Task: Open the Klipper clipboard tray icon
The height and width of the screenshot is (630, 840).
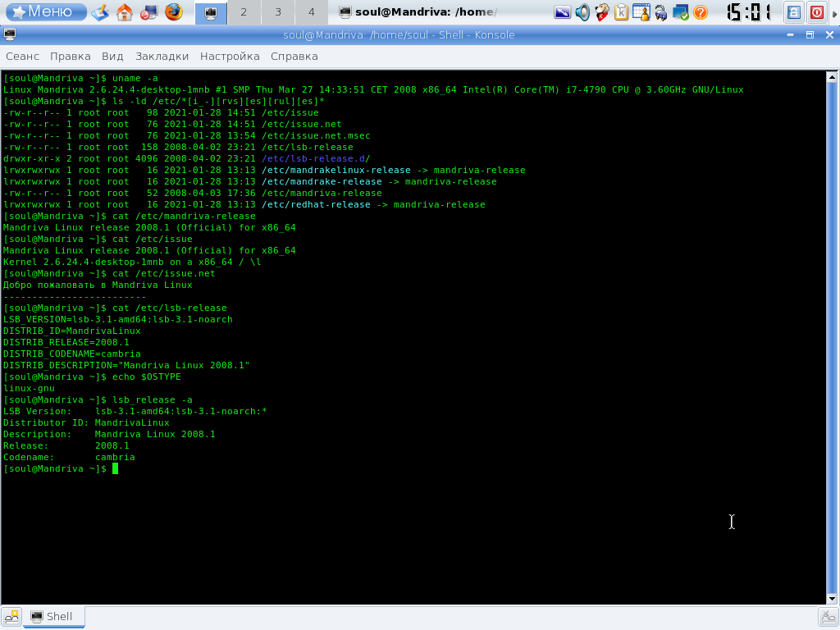Action: (x=622, y=12)
